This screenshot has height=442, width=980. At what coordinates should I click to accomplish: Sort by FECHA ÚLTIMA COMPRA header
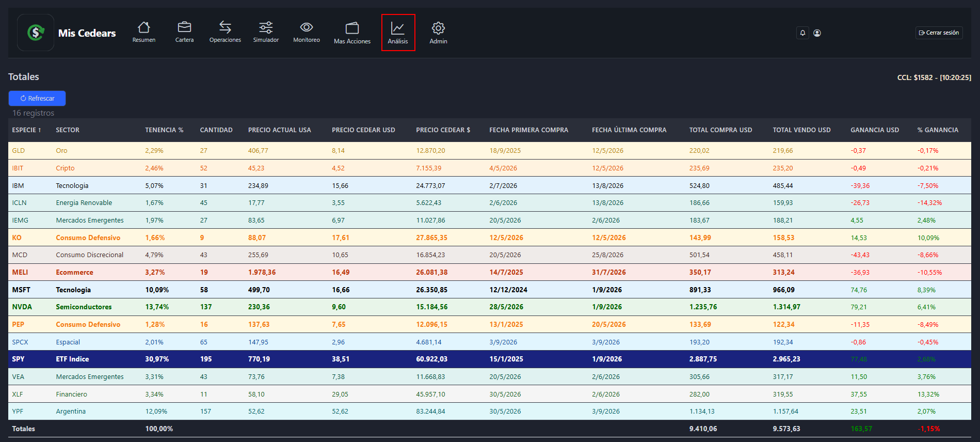629,130
